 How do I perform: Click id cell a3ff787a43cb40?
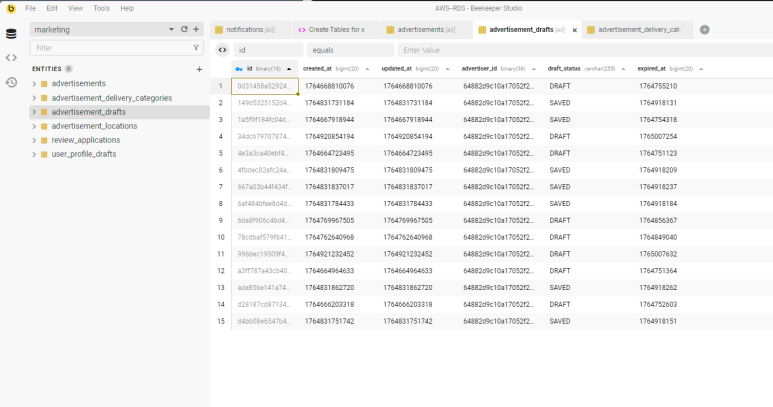pyautogui.click(x=264, y=271)
